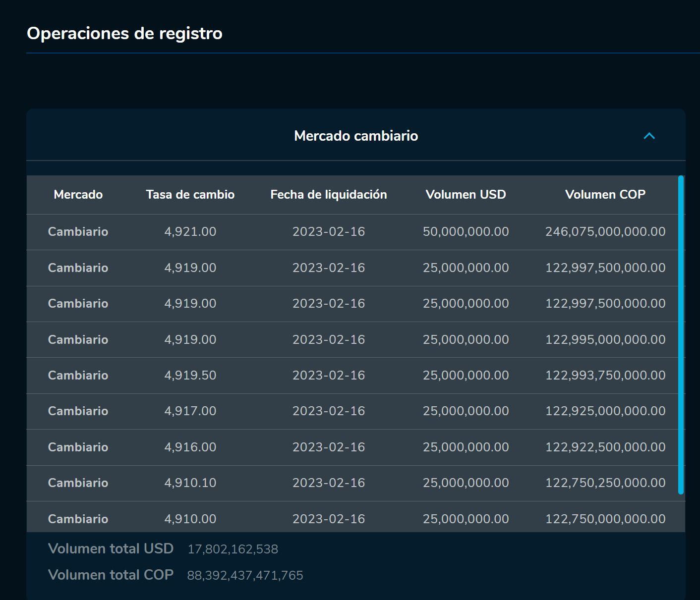Image resolution: width=700 pixels, height=600 pixels.
Task: Sort by the Tasa de cambio header
Action: 190,195
